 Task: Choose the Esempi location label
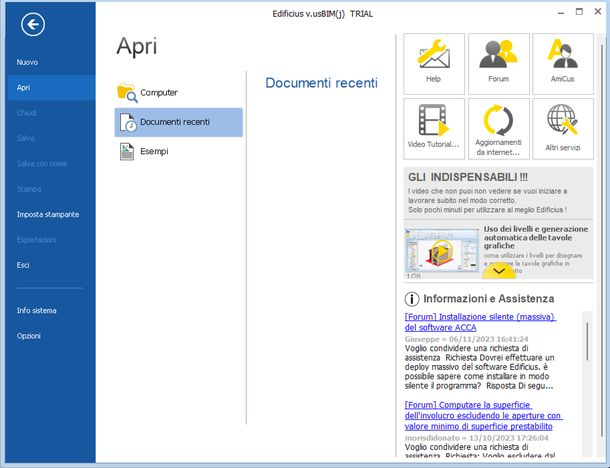coord(154,151)
